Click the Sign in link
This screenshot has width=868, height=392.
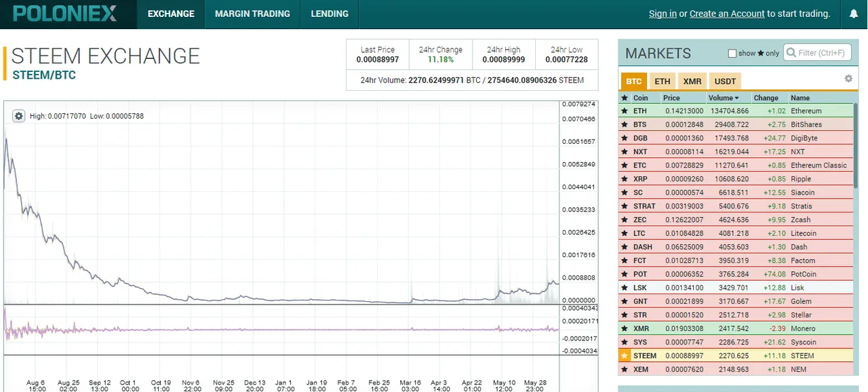click(x=663, y=14)
